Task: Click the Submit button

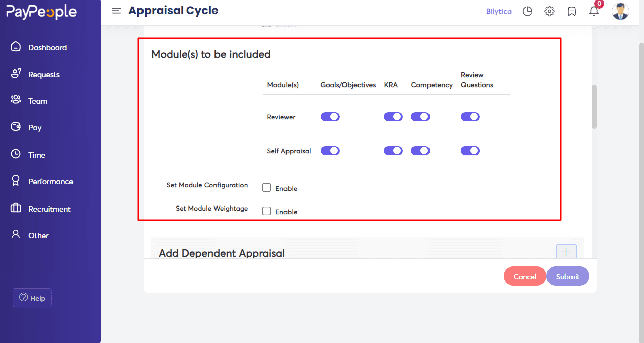Action: [567, 276]
